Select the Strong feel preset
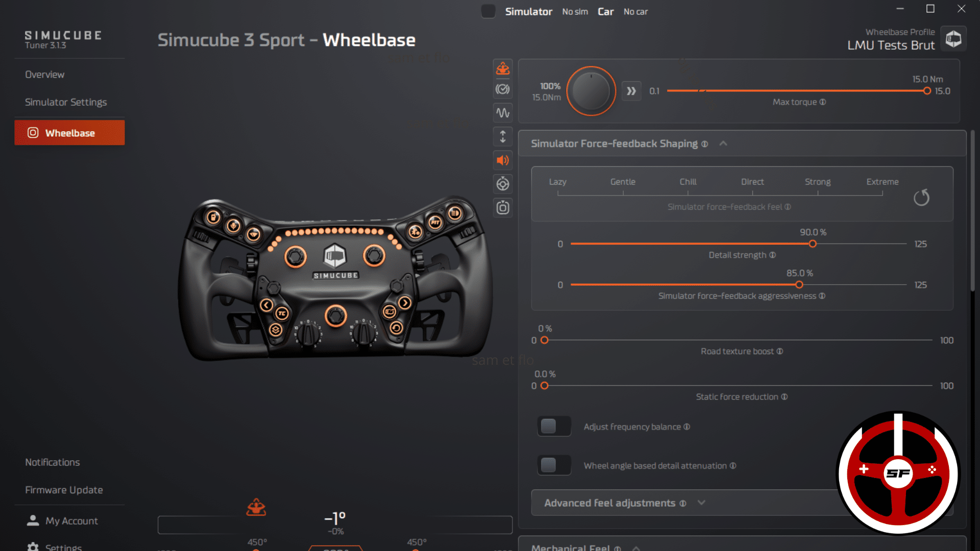This screenshot has width=980, height=551. pyautogui.click(x=818, y=182)
